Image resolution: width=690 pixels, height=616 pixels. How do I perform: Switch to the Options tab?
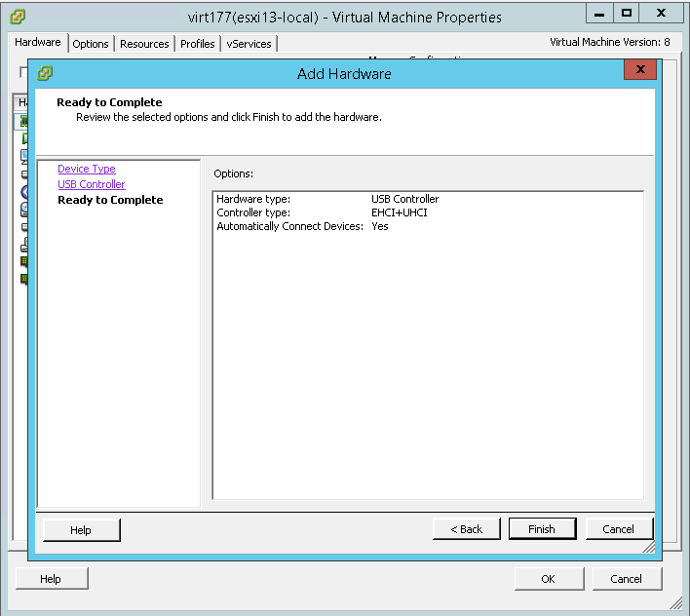coord(91,44)
